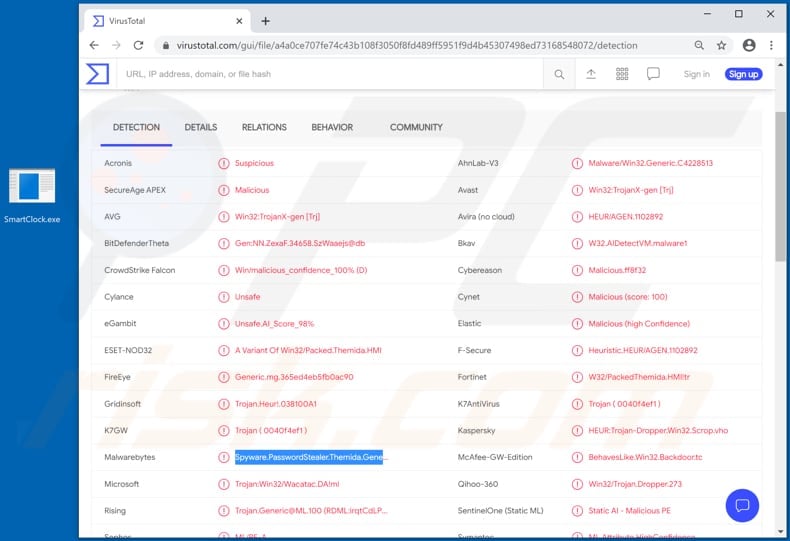Click the VirusTotal logo icon

(98, 74)
